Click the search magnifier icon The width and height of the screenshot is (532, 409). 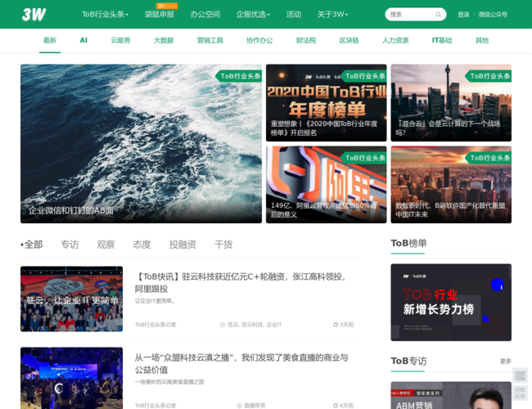tap(439, 15)
